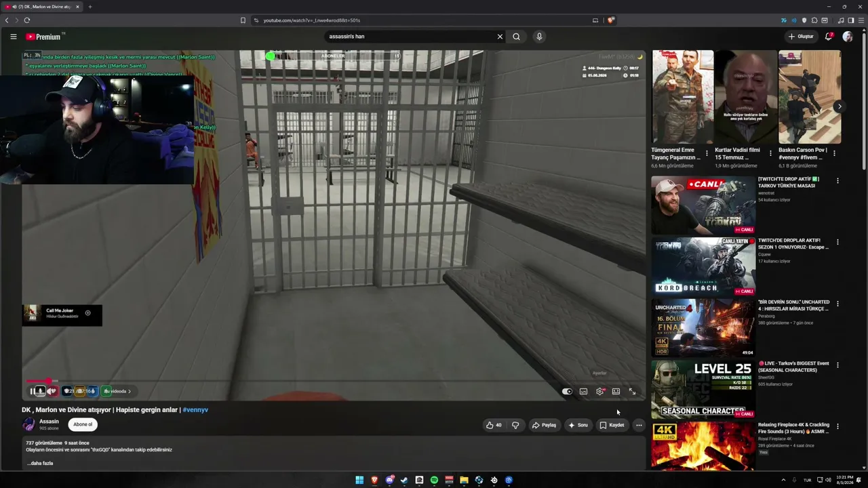Open Uncharted 4 Hırsızlar Mirası video title

point(793,305)
